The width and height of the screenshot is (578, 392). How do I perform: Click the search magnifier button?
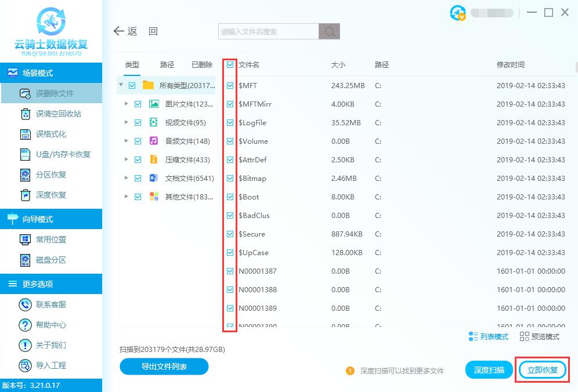(x=329, y=31)
